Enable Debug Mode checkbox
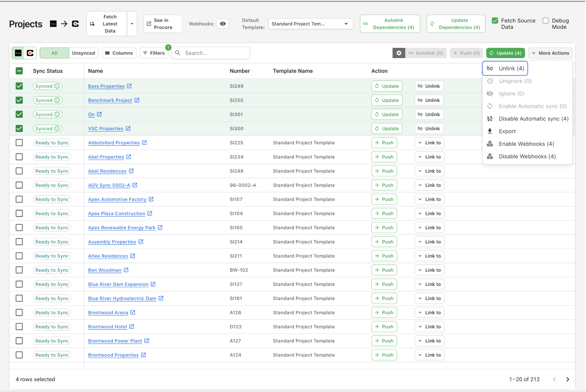 tap(546, 21)
